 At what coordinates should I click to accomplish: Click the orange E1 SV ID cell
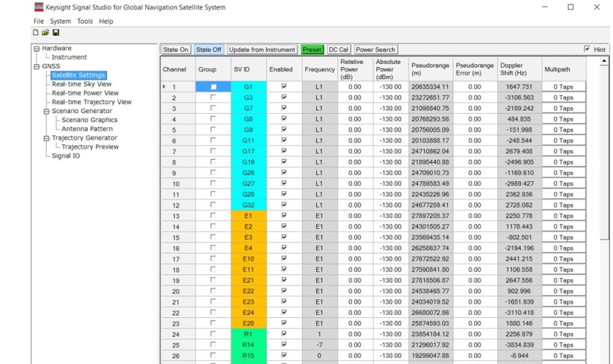(x=248, y=216)
